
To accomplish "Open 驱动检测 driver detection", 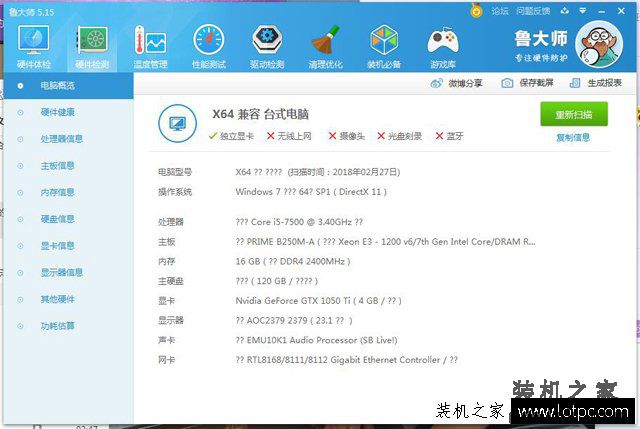I will [267, 47].
